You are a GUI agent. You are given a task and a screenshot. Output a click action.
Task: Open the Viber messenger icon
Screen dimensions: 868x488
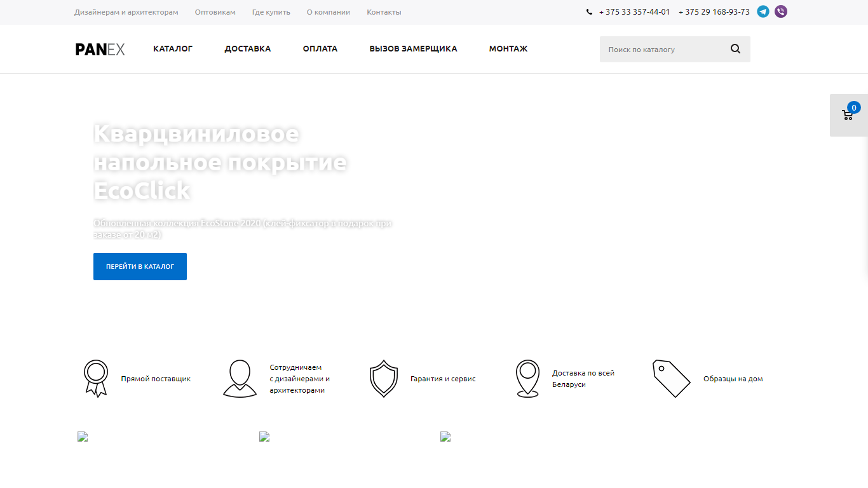pyautogui.click(x=781, y=11)
